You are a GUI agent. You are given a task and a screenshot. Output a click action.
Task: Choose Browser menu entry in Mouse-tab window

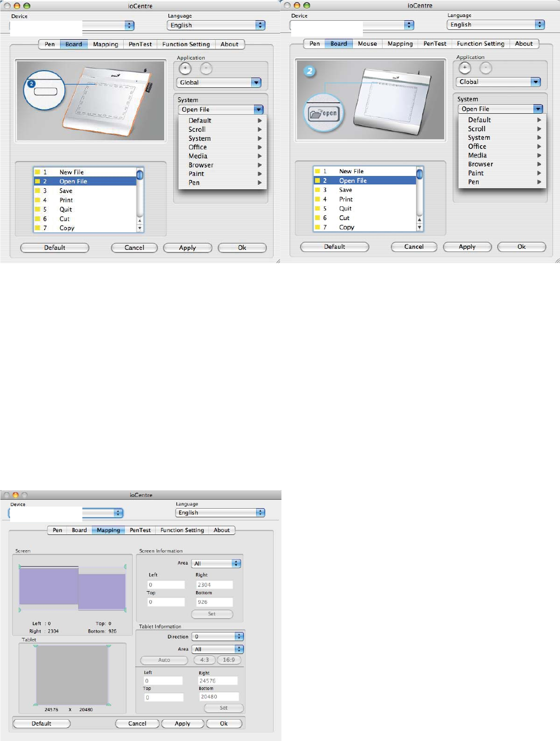click(502, 164)
